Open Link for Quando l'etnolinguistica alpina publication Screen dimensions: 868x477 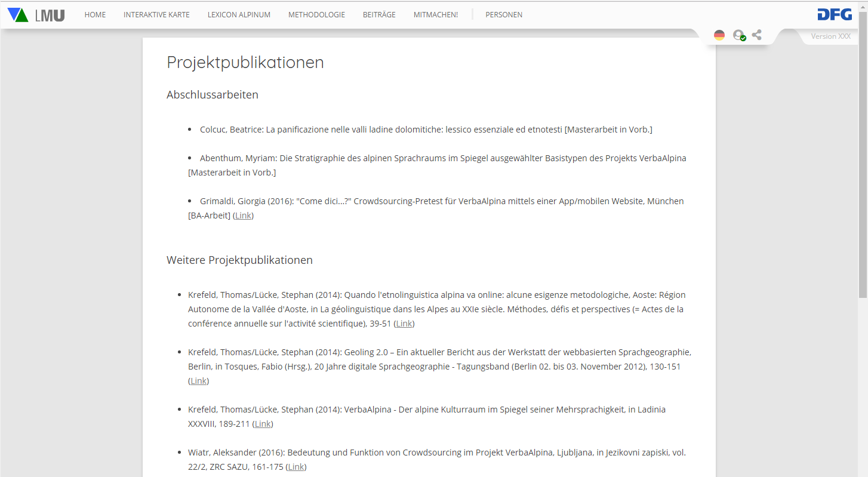pyautogui.click(x=404, y=324)
